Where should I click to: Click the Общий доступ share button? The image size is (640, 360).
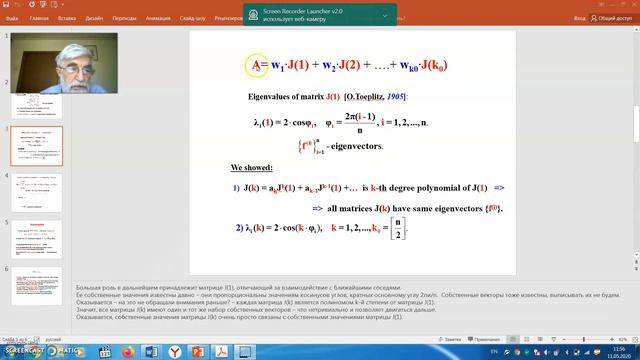pyautogui.click(x=611, y=18)
